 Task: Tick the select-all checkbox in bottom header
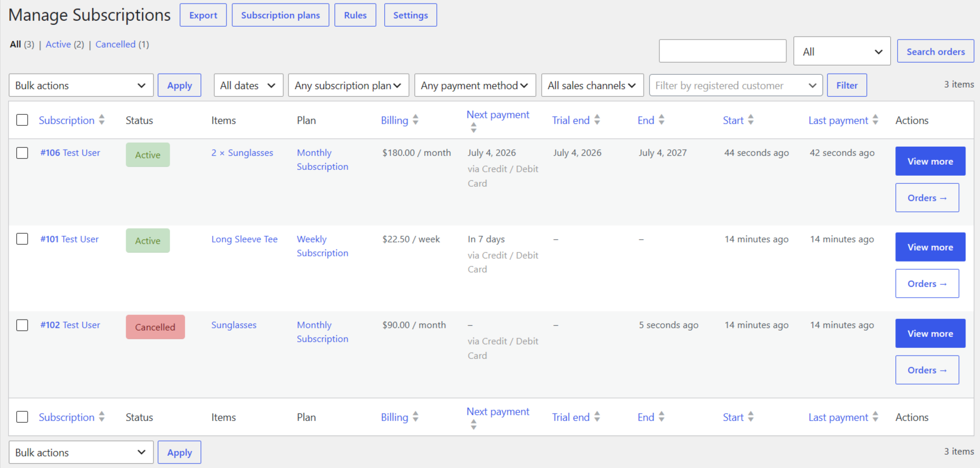(22, 417)
